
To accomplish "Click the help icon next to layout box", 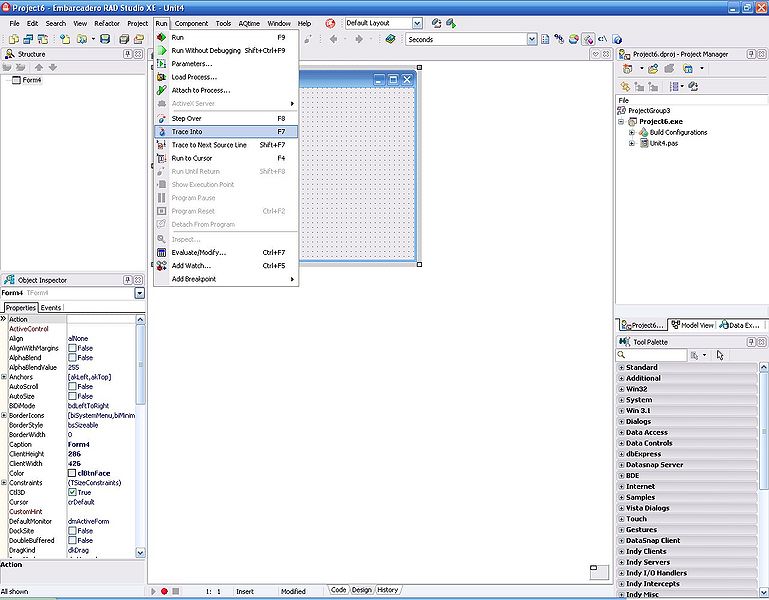I will [330, 23].
